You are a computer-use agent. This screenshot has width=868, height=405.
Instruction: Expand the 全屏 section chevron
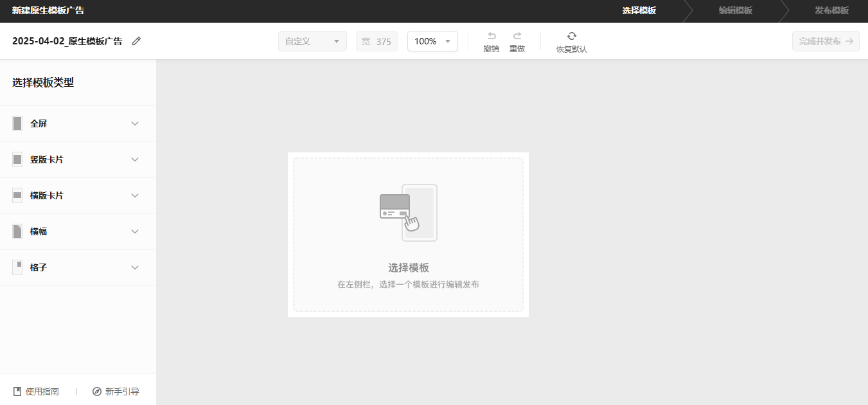[135, 123]
